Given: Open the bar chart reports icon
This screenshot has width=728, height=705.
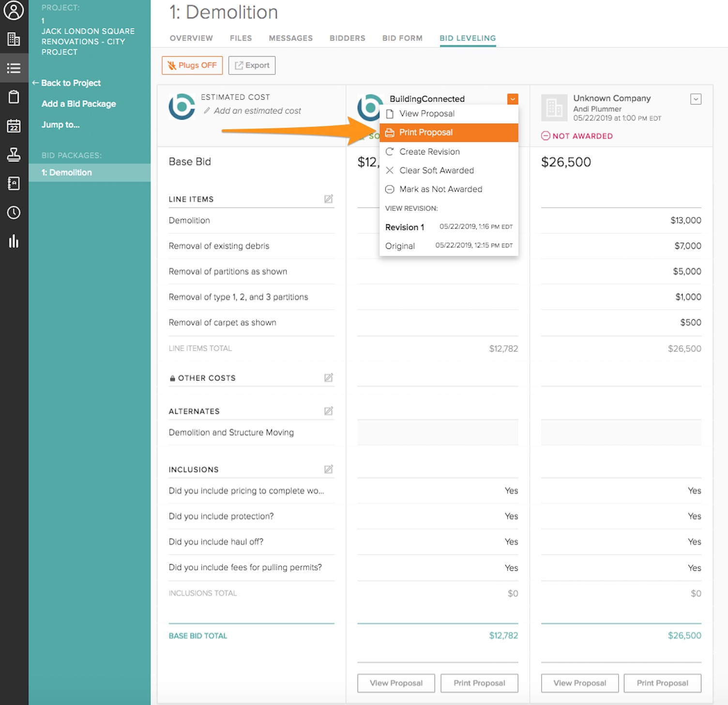Looking at the screenshot, I should click(14, 241).
